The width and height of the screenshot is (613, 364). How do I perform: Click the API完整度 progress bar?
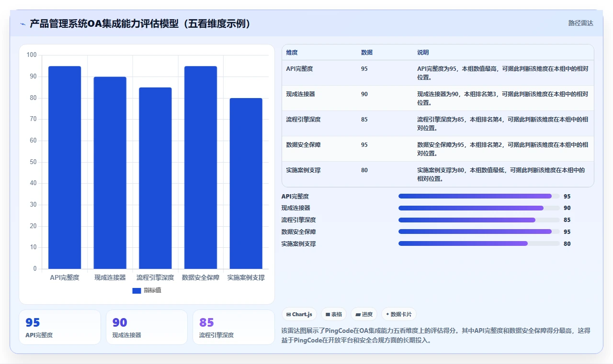[x=479, y=196]
